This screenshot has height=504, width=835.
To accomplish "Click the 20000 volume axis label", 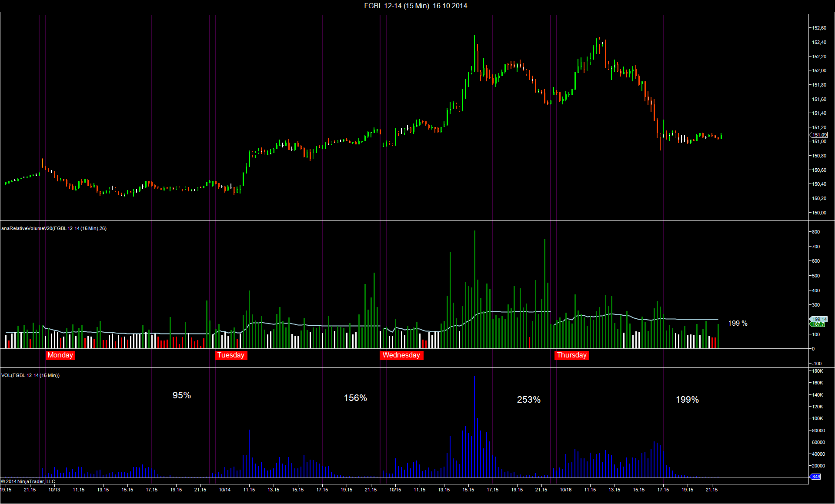I will point(818,466).
